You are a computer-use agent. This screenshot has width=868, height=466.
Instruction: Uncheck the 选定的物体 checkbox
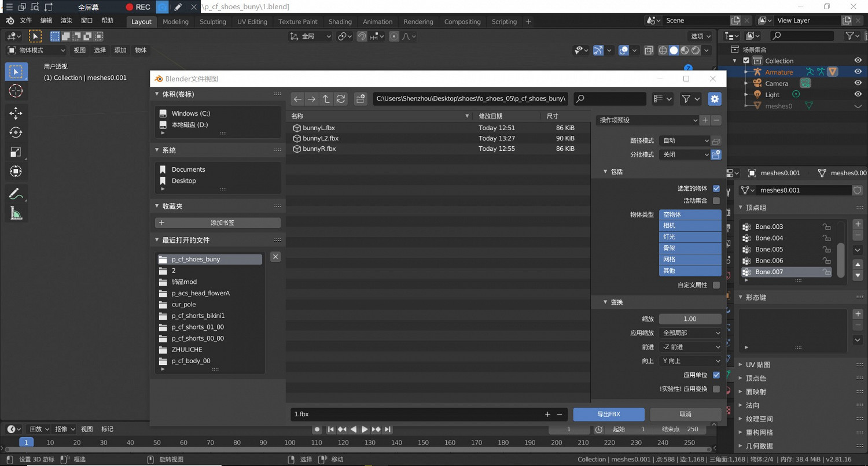point(716,188)
